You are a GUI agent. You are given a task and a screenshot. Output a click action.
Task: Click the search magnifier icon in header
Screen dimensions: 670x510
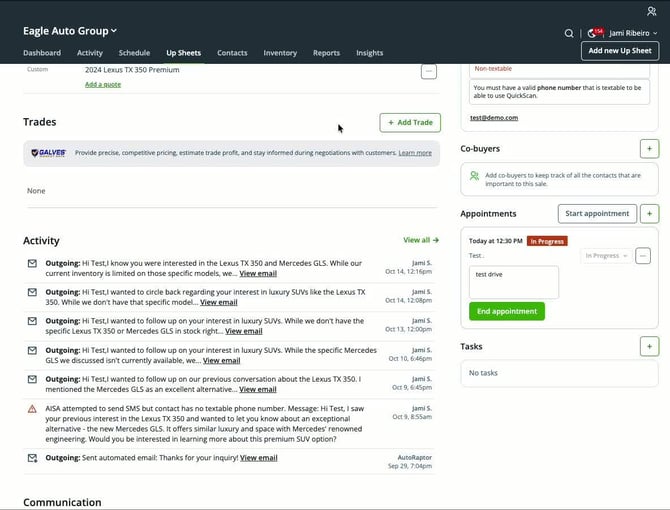[x=569, y=33]
